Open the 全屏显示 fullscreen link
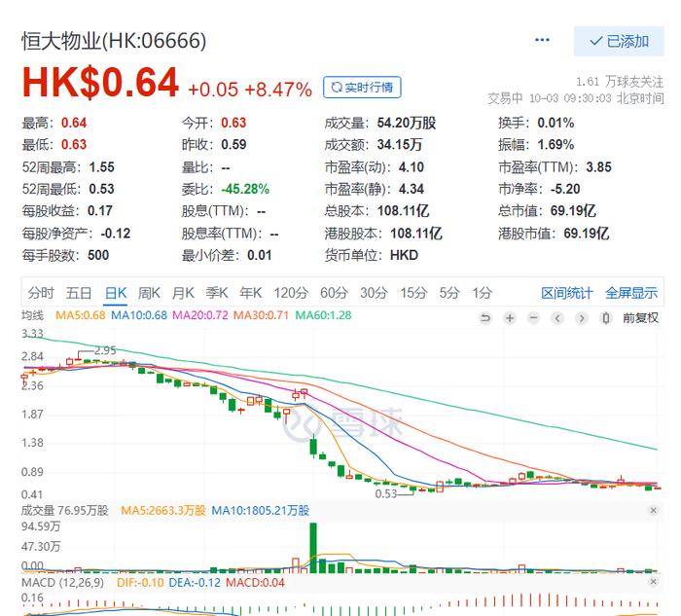 pos(631,293)
